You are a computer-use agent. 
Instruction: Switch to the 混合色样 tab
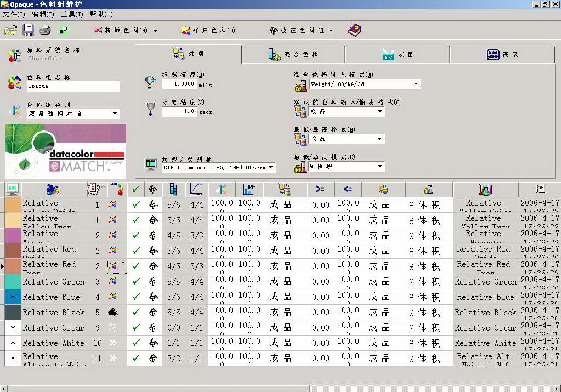tap(293, 54)
